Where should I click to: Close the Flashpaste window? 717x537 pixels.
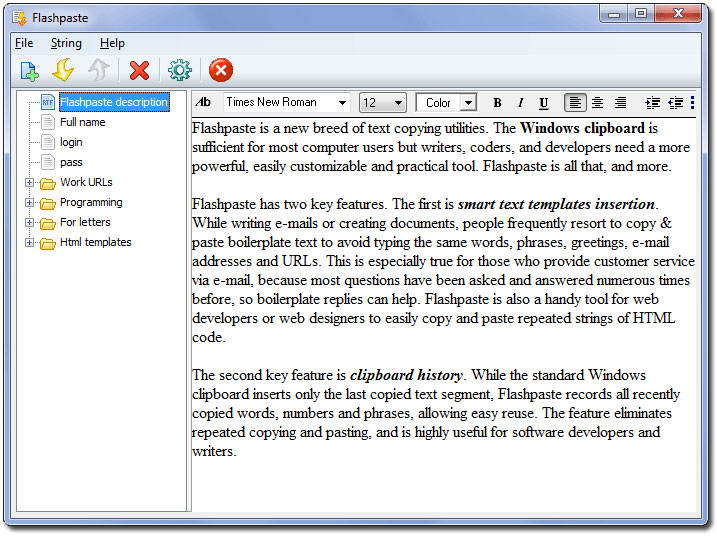[678, 14]
